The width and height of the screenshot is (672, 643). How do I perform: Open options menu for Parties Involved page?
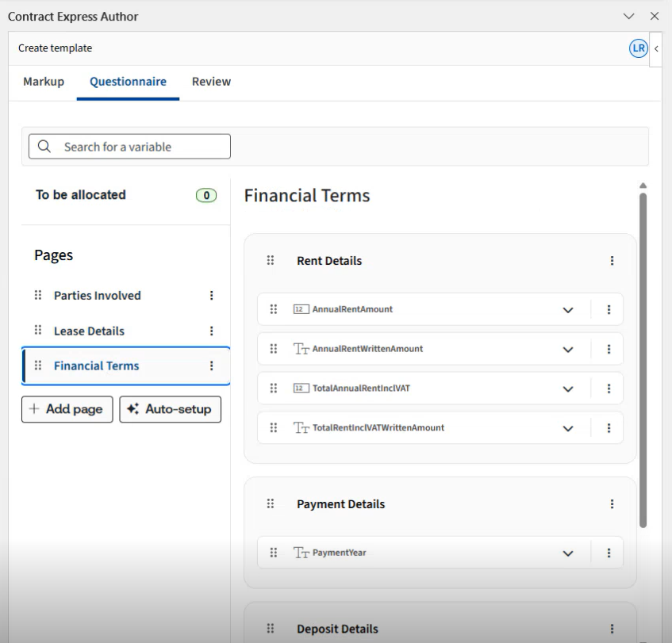point(211,296)
